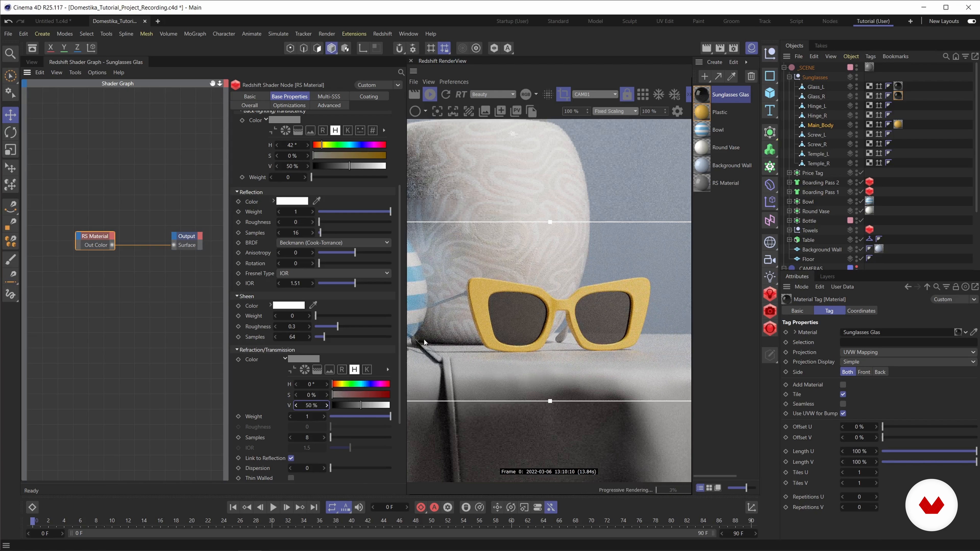
Task: Click eyedropper next to Sheen Color
Action: (313, 305)
